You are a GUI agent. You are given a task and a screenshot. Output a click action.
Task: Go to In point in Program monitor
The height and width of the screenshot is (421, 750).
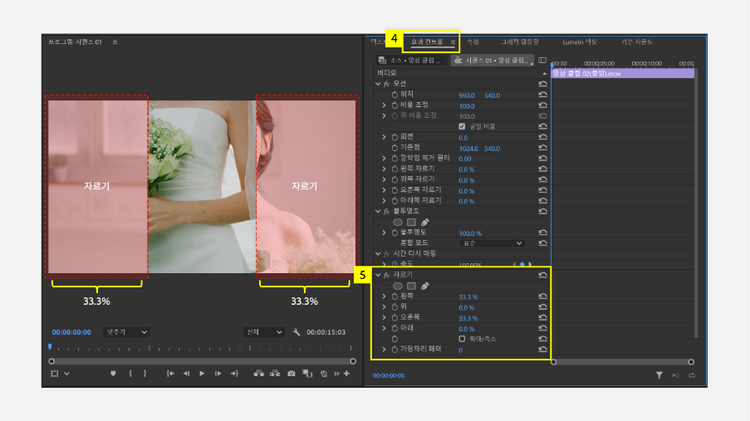pos(170,374)
